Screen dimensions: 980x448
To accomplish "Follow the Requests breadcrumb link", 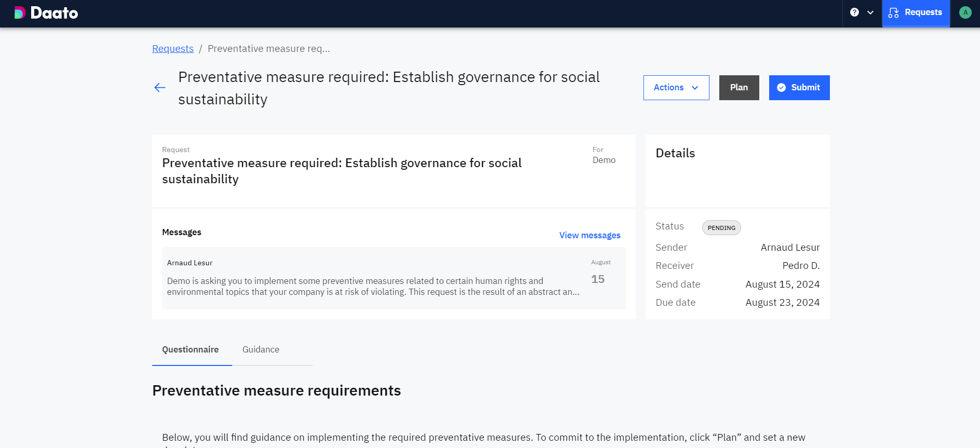I will tap(172, 49).
